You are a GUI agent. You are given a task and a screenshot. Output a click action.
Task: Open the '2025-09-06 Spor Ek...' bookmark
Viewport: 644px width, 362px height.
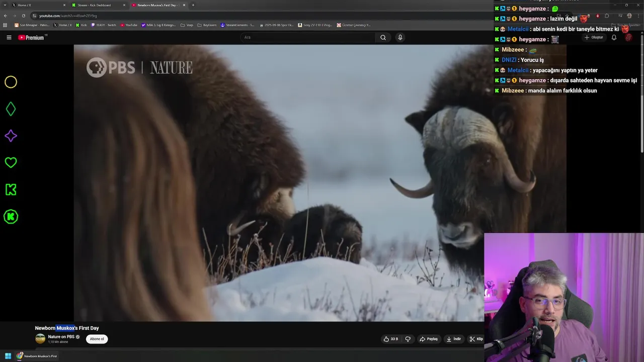click(x=276, y=25)
